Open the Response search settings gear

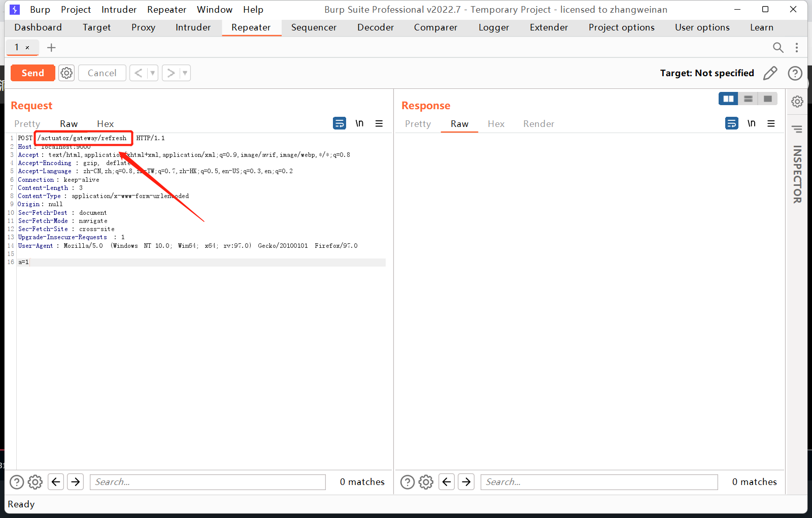426,482
